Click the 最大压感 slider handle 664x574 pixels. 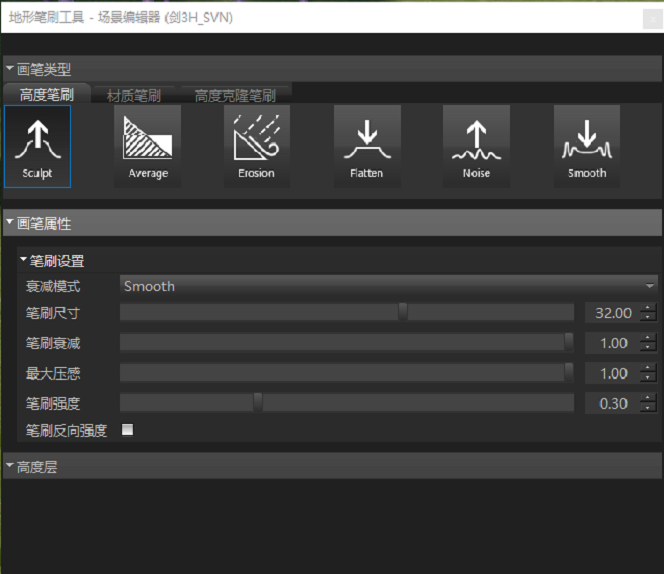[569, 372]
